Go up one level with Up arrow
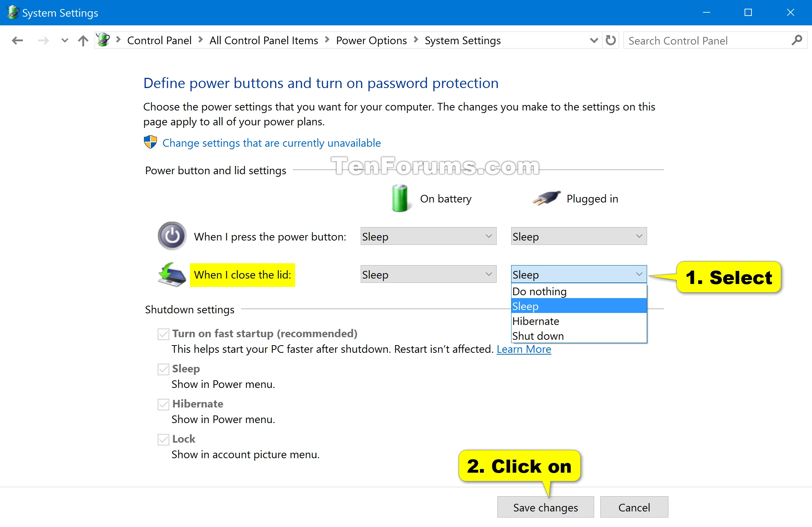Screen dimensions: 812x527 [x=83, y=41]
